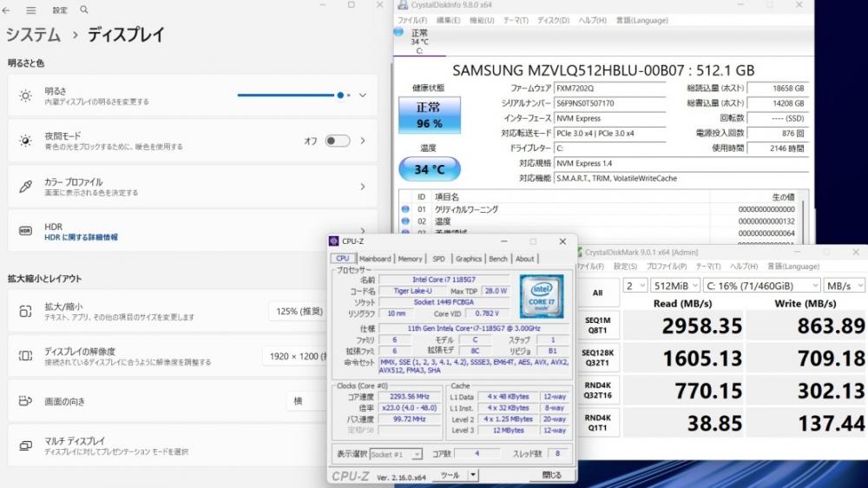
Task: Open 設定(S) menu in CrystalDiskMark
Action: (x=625, y=267)
